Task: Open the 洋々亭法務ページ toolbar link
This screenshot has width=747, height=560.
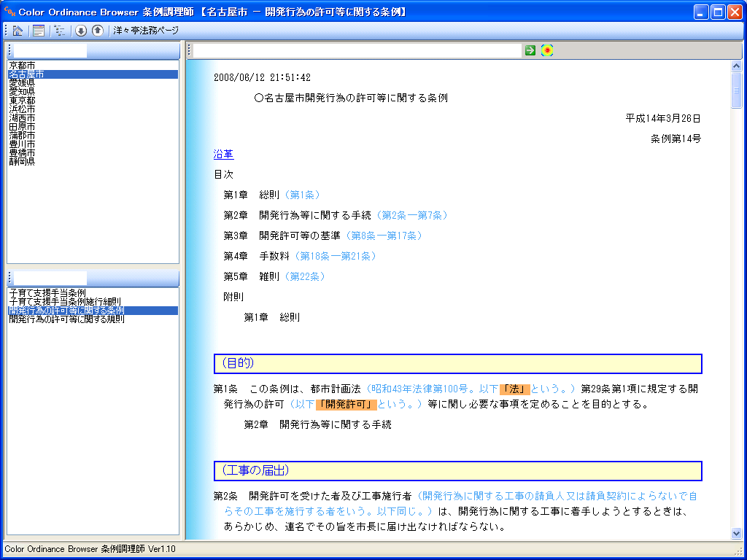Action: click(146, 31)
